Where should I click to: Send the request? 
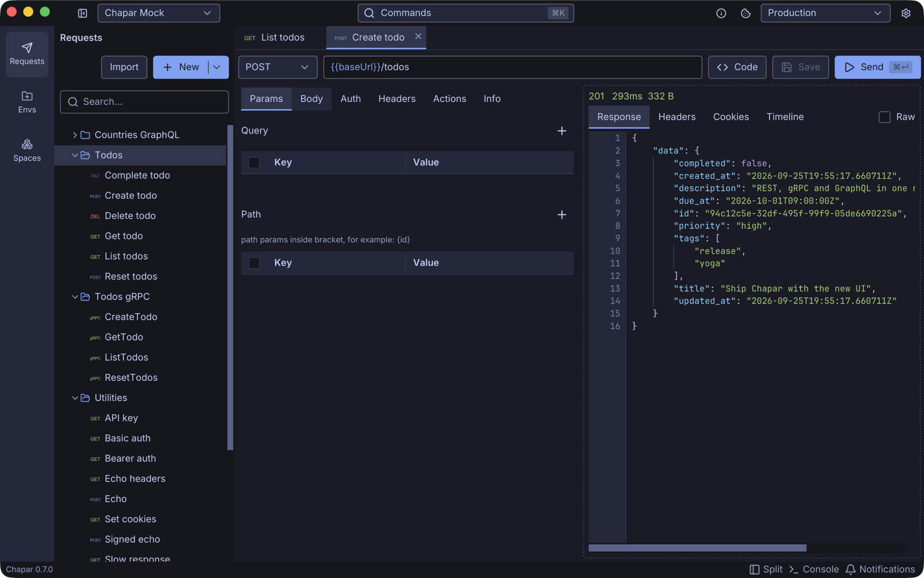pyautogui.click(x=877, y=67)
